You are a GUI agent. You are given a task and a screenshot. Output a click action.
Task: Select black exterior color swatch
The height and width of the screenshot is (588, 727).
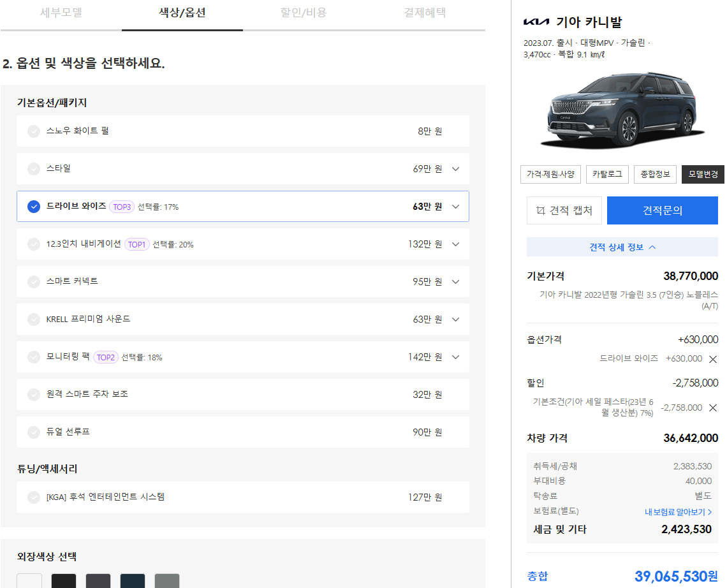(64, 580)
